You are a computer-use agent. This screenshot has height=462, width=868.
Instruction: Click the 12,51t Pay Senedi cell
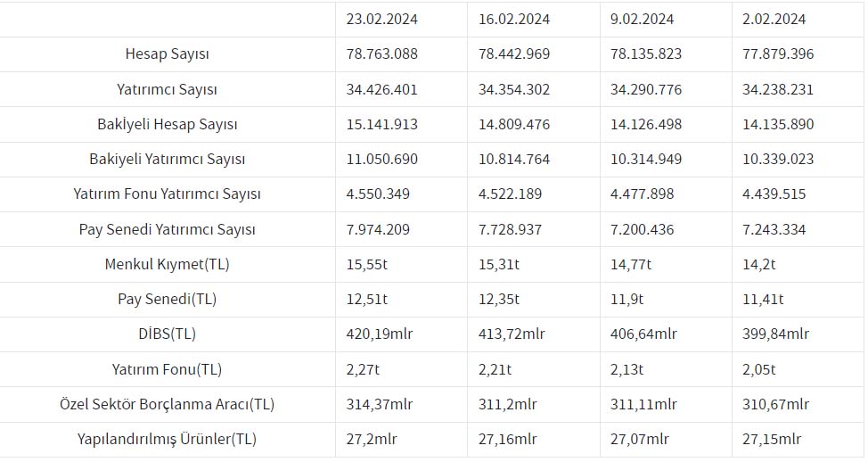(367, 299)
